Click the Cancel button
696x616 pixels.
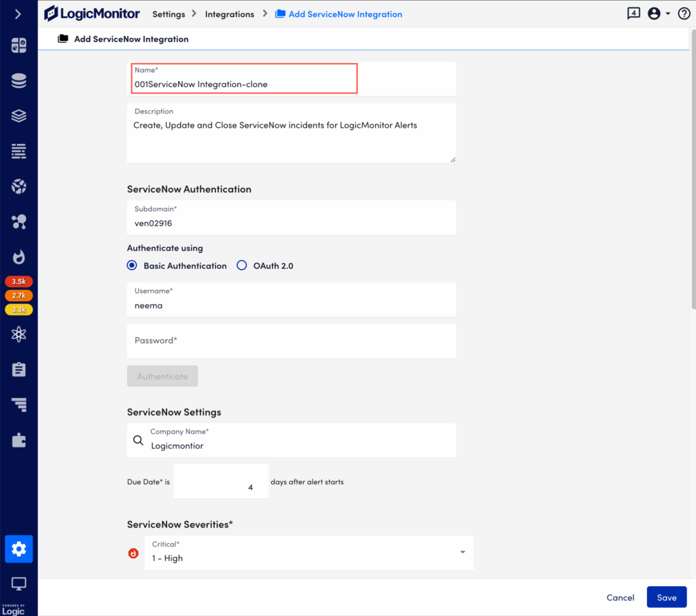point(620,598)
